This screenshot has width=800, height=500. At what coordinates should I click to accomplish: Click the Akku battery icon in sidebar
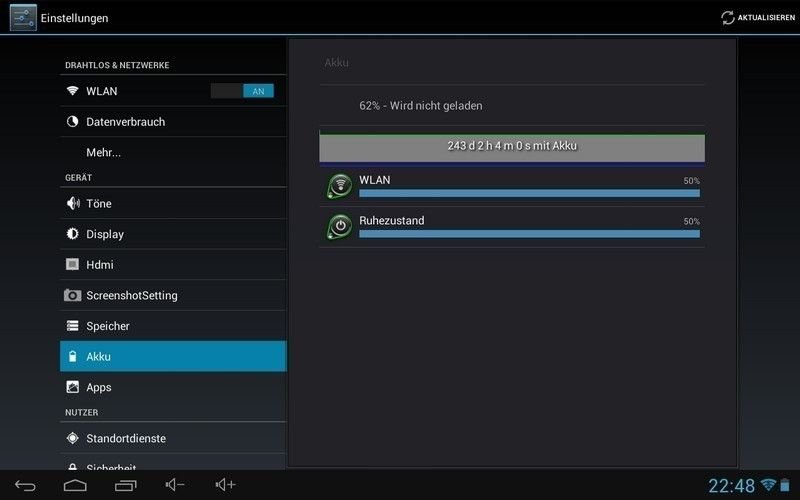[72, 356]
